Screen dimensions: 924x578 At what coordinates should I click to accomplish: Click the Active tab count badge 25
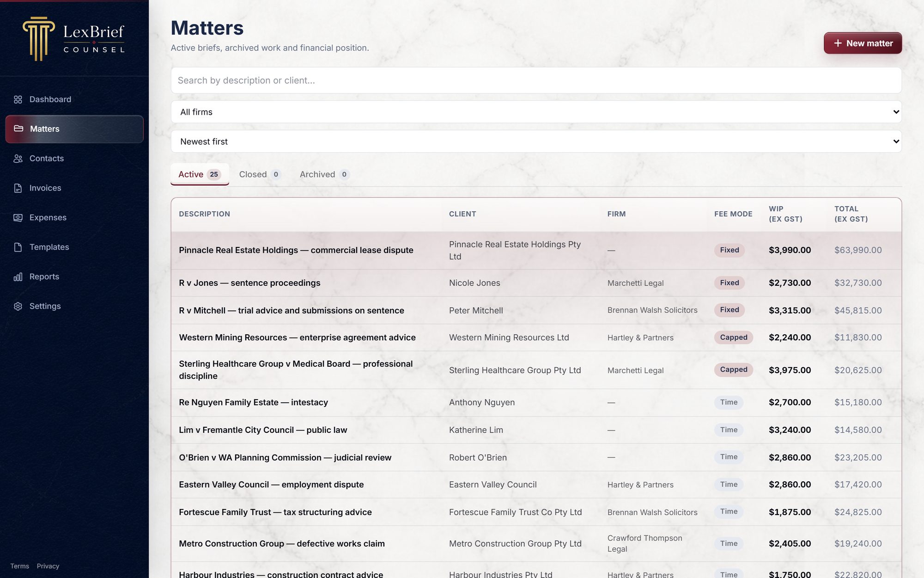[x=214, y=174]
